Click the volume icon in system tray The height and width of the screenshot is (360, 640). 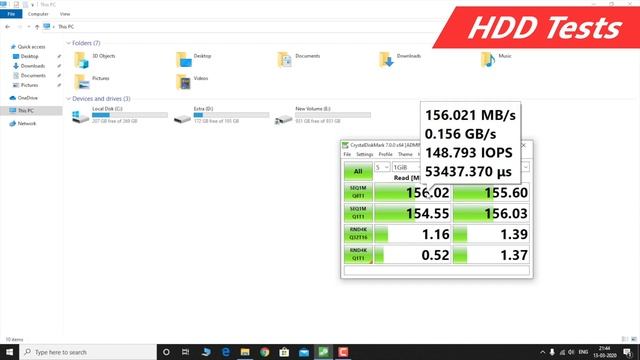click(571, 352)
